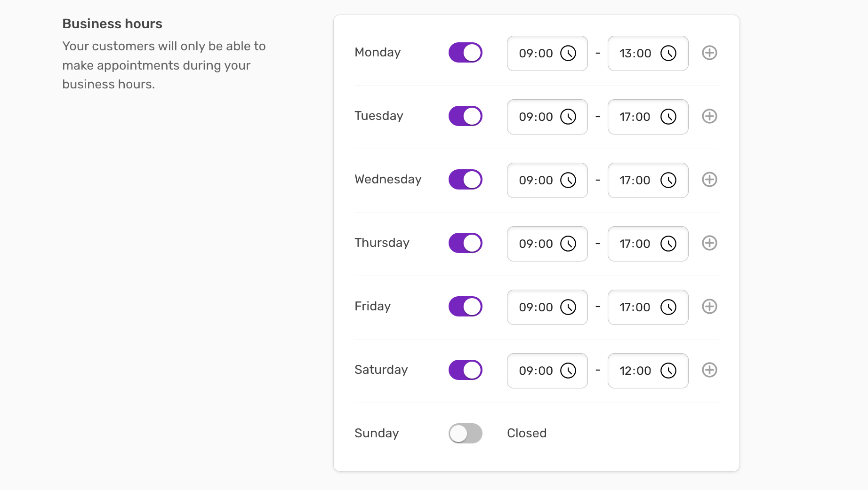The image size is (868, 490).
Task: Select Tuesday start time 09:00 field
Action: click(547, 117)
